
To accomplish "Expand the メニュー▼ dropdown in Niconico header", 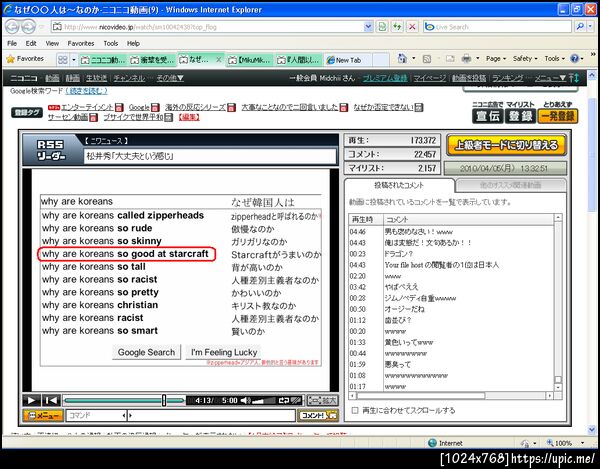I will tap(550, 78).
